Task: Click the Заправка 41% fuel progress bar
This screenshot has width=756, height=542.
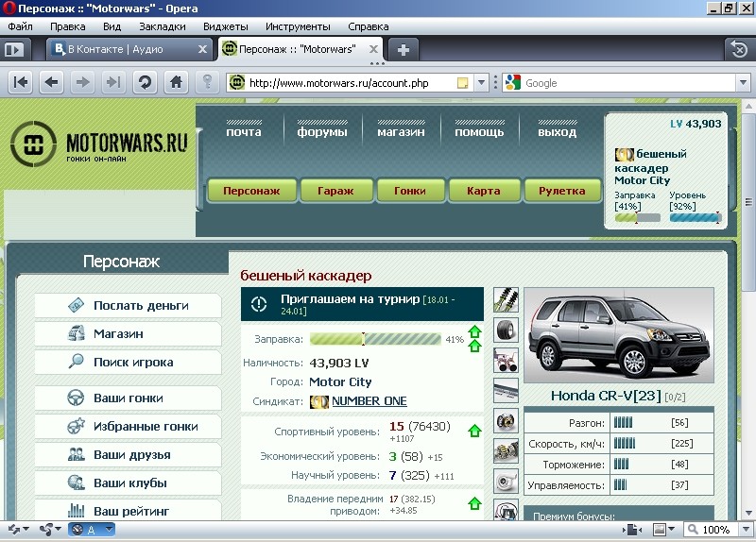Action: (x=375, y=339)
